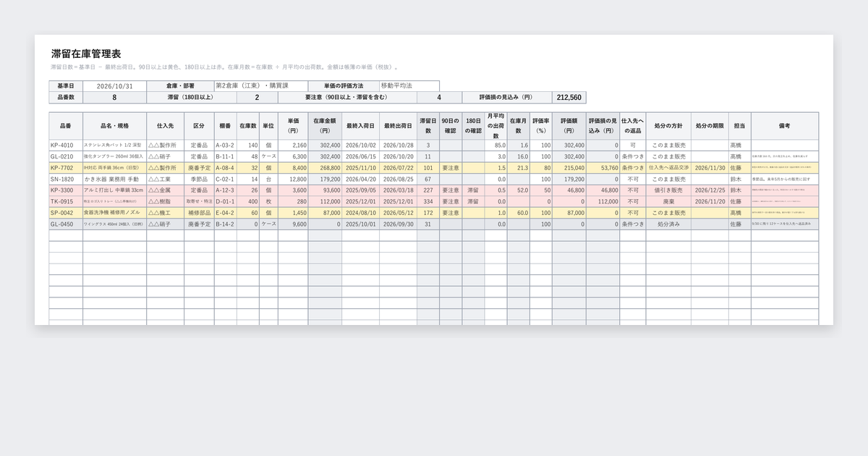
Task: Select product code KP-4010
Action: coord(66,145)
